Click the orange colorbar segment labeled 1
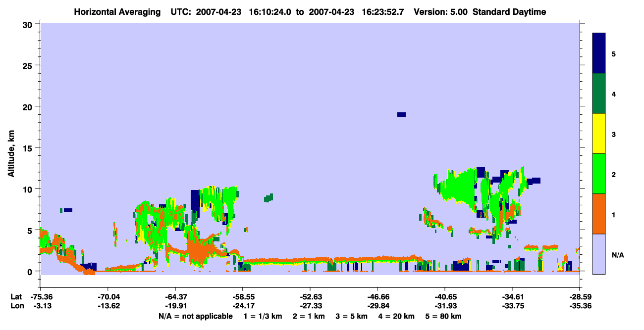Image resolution: width=644 pixels, height=330 pixels. [599, 214]
